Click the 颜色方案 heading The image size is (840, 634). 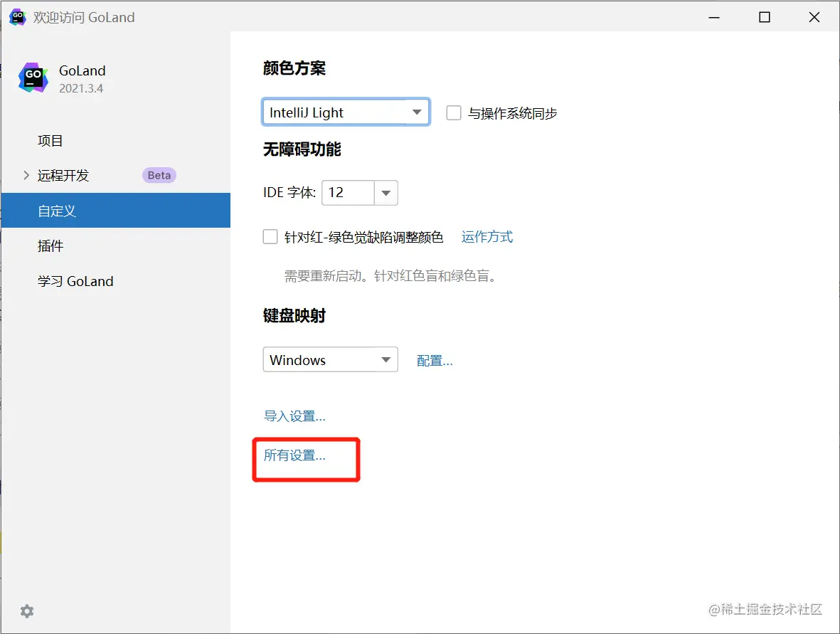click(294, 68)
